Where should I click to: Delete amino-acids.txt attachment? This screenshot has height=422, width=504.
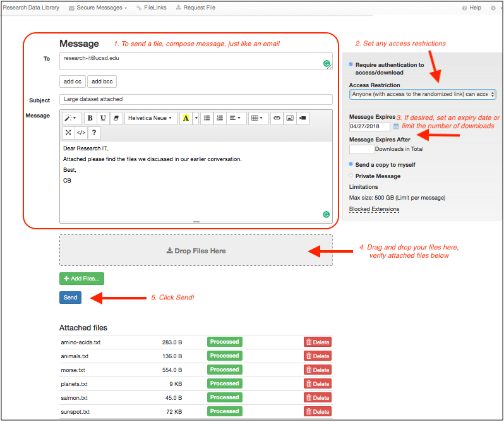click(x=318, y=342)
